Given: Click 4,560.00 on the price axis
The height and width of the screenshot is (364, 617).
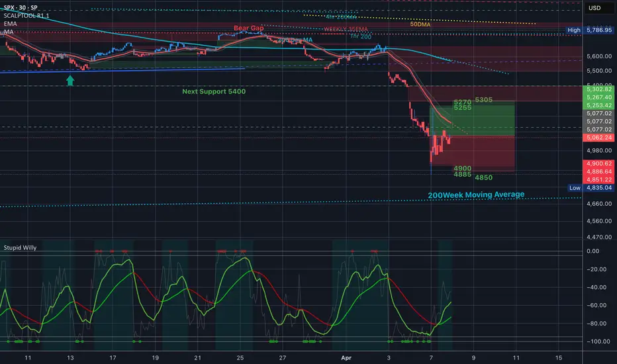Looking at the screenshot, I should pyautogui.click(x=599, y=221).
